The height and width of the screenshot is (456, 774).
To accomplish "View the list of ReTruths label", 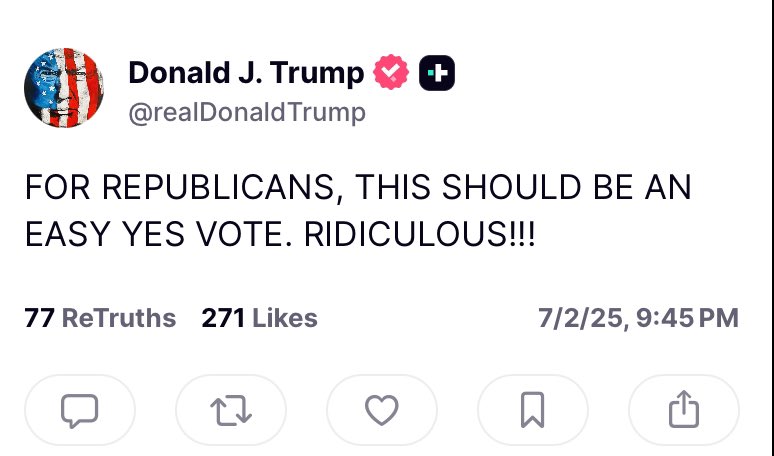I will [x=118, y=319].
